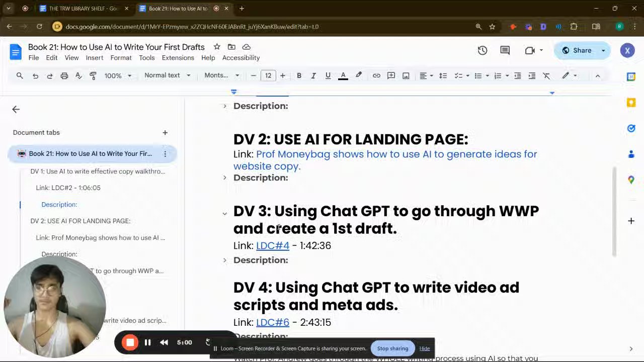Open the View menu

[x=71, y=58]
